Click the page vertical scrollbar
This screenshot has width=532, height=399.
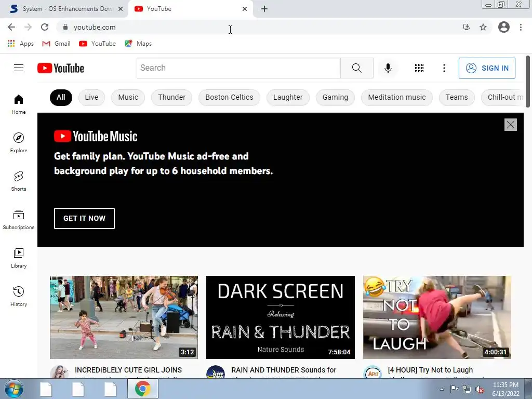pyautogui.click(x=528, y=82)
